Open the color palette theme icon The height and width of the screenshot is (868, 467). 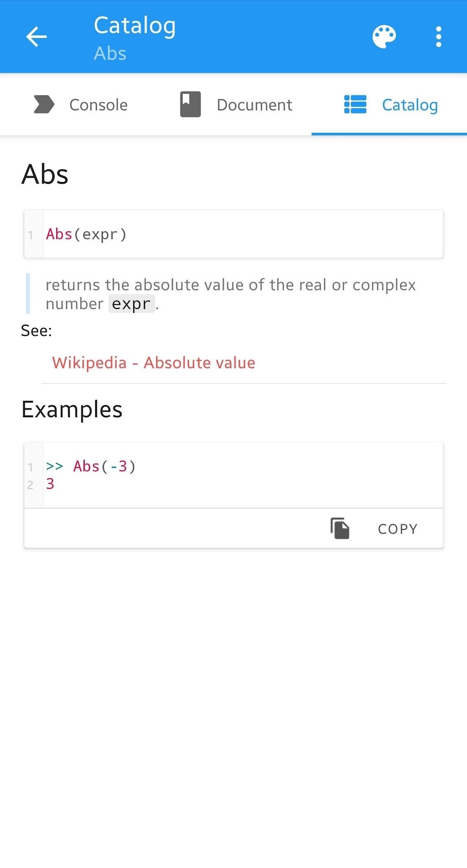(x=384, y=37)
